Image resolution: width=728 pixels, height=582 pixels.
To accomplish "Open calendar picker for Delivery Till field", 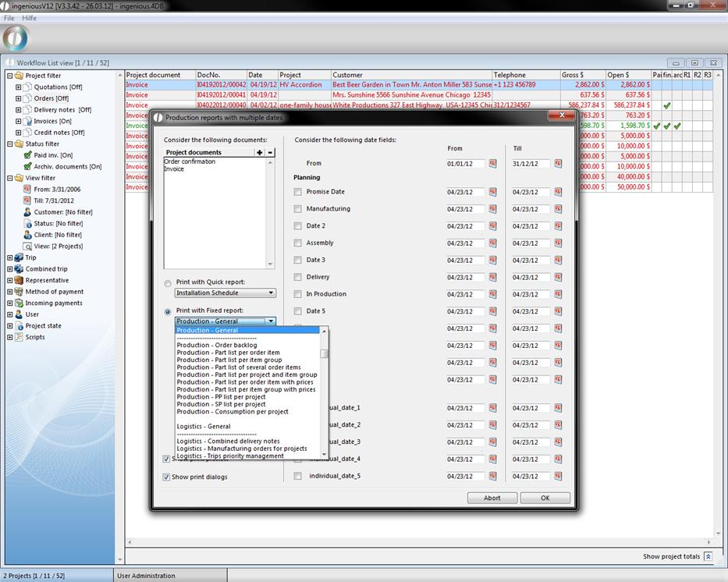I will pos(558,278).
